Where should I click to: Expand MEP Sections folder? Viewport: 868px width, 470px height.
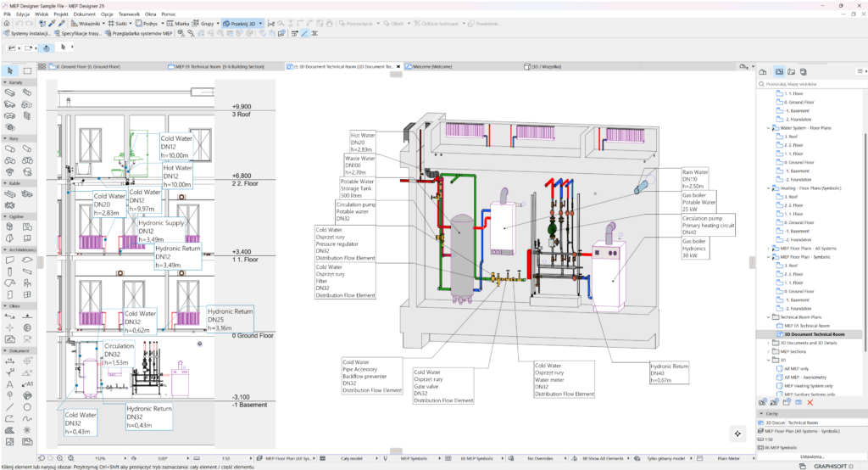pos(768,351)
